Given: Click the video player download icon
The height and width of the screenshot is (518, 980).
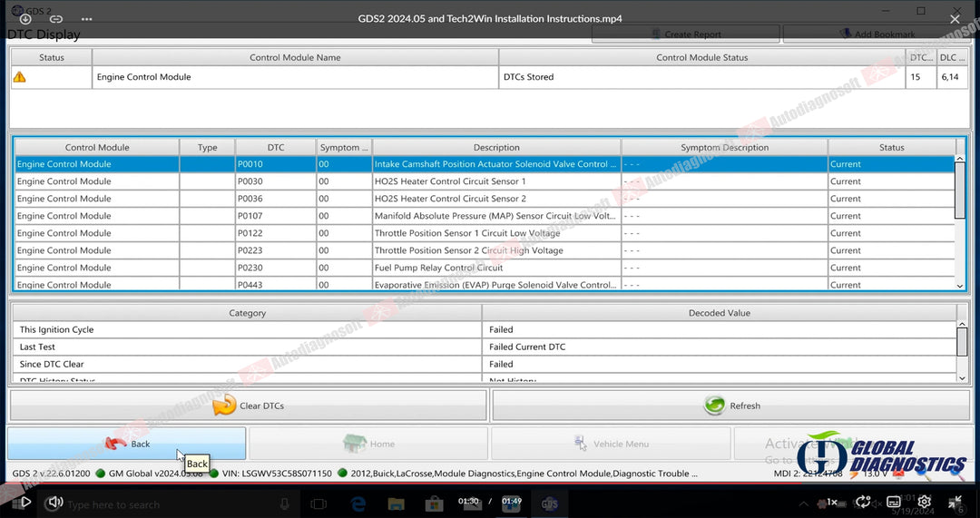Looking at the screenshot, I should [x=25, y=19].
